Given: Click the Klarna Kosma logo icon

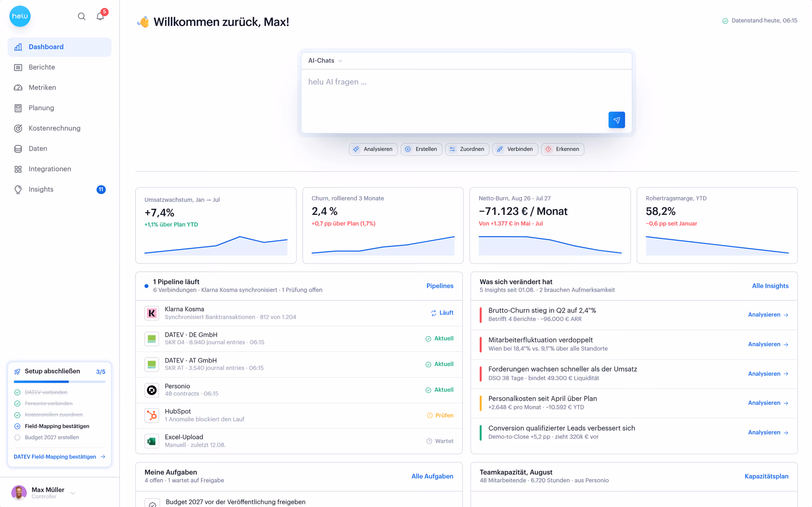Looking at the screenshot, I should click(151, 313).
